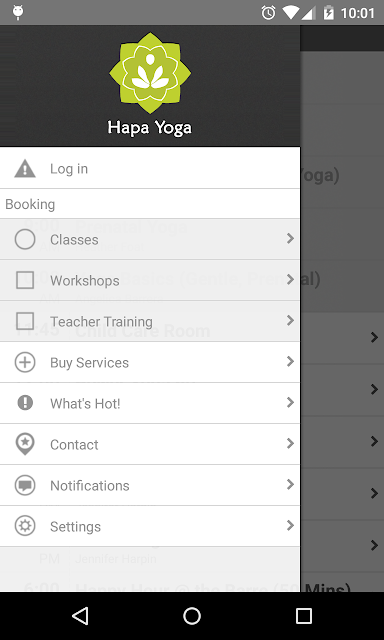Click the star map pin Contact icon
Viewport: 384px width, 640px height.
pos(25,444)
